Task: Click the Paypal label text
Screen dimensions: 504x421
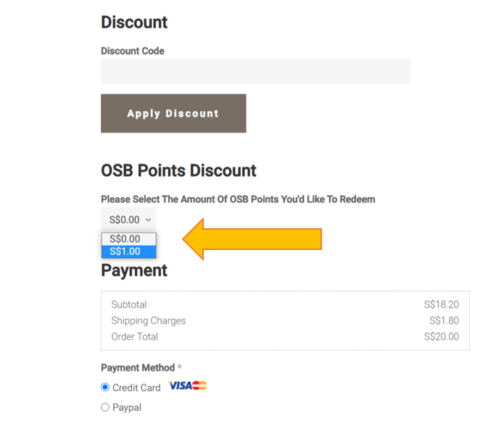Action: (x=127, y=407)
